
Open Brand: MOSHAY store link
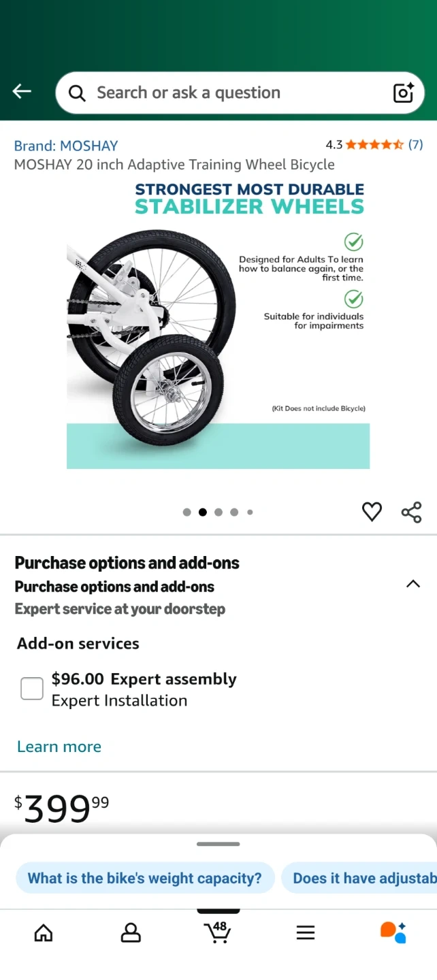(x=66, y=146)
